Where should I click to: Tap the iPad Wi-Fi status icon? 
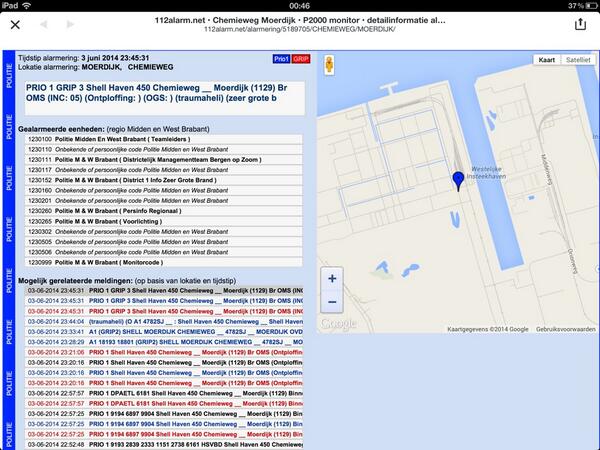[x=27, y=5]
